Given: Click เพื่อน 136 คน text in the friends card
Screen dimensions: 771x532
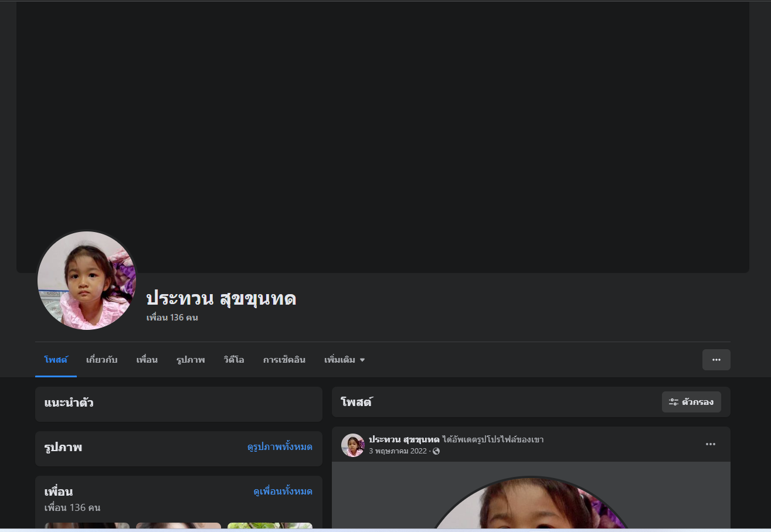Looking at the screenshot, I should point(72,507).
